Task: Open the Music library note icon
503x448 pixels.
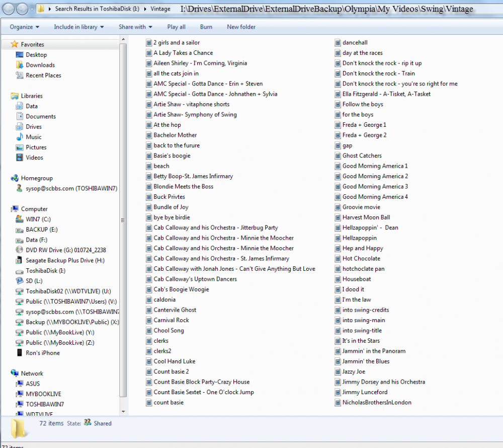Action: (20, 137)
